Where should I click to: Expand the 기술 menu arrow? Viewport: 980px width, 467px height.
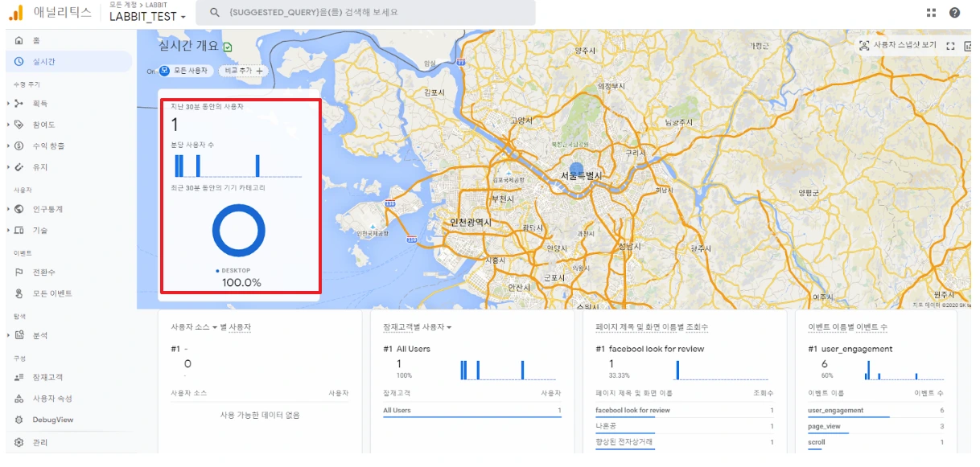point(7,230)
